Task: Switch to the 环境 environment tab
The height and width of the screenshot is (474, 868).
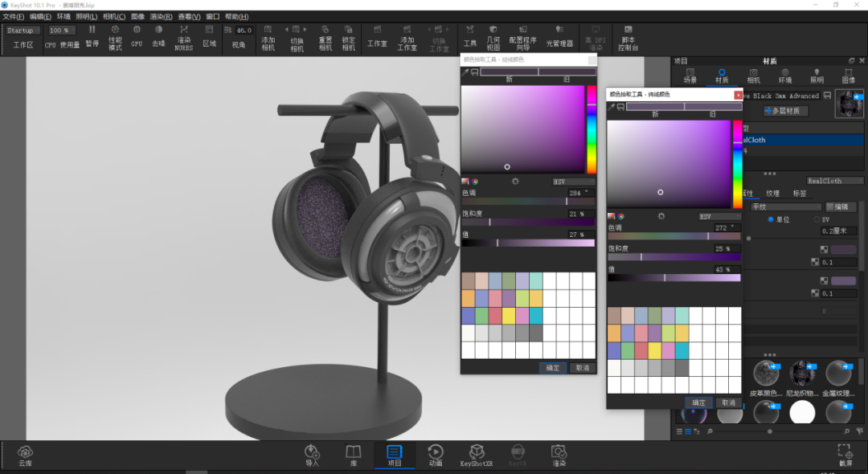Action: [x=785, y=76]
